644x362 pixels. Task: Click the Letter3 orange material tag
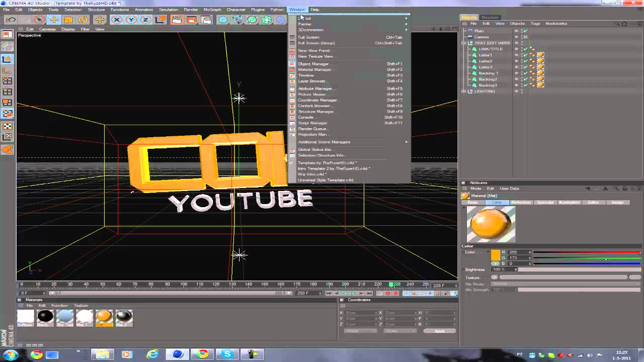point(540,67)
